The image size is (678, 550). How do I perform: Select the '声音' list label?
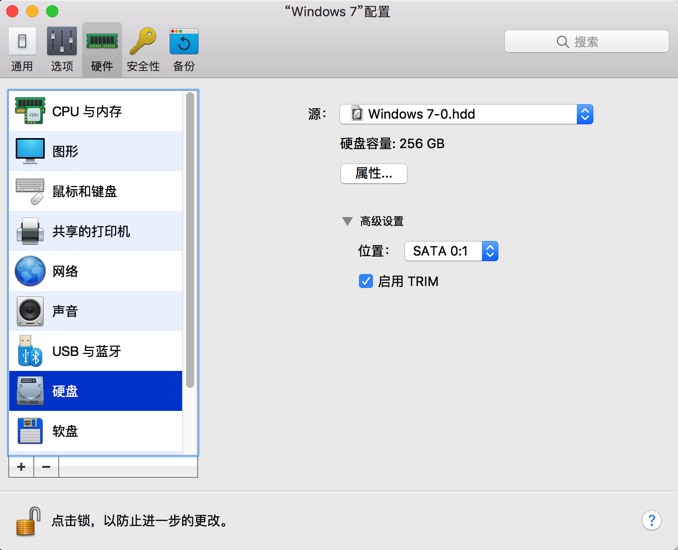coord(65,311)
